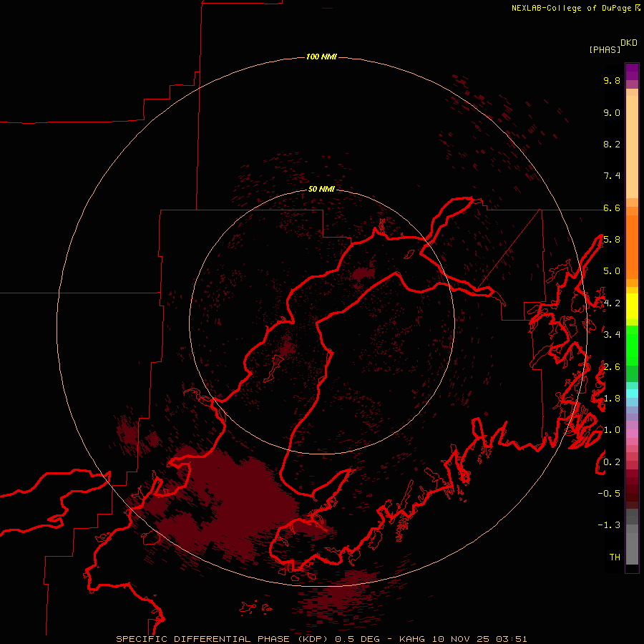Click the gray bottom segment of color bar

tap(632, 548)
